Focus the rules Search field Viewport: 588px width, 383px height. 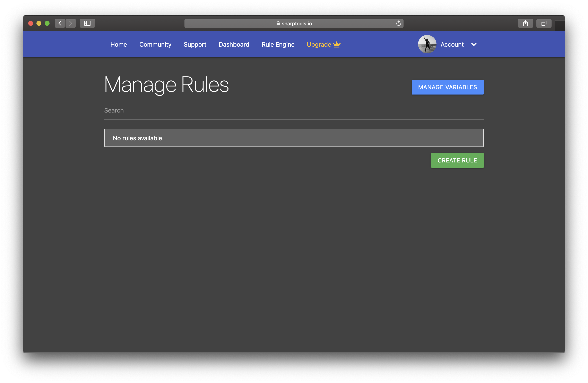[x=294, y=110]
